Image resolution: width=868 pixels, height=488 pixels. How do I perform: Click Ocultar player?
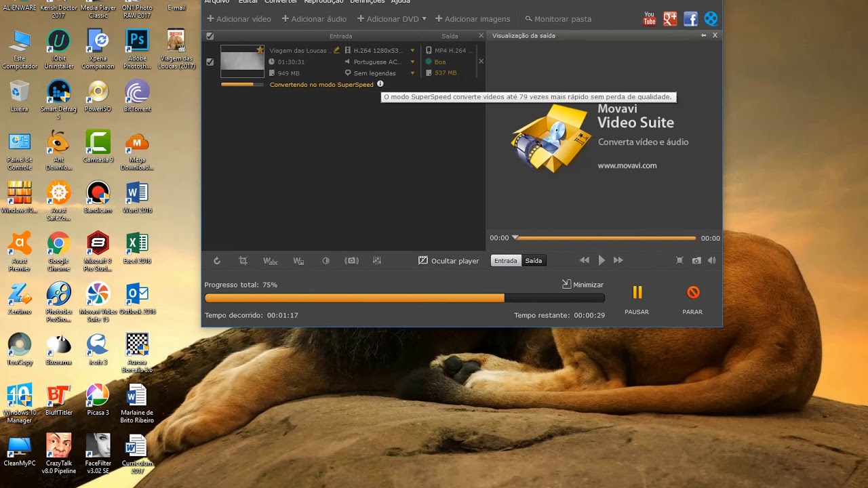tap(449, 260)
